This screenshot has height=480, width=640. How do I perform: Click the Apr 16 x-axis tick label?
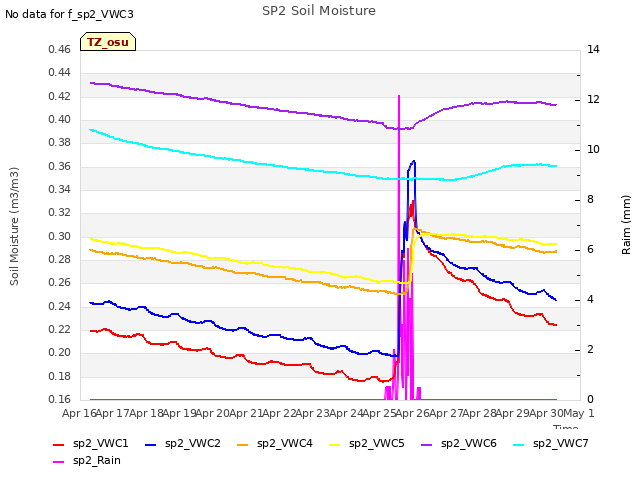click(x=79, y=413)
